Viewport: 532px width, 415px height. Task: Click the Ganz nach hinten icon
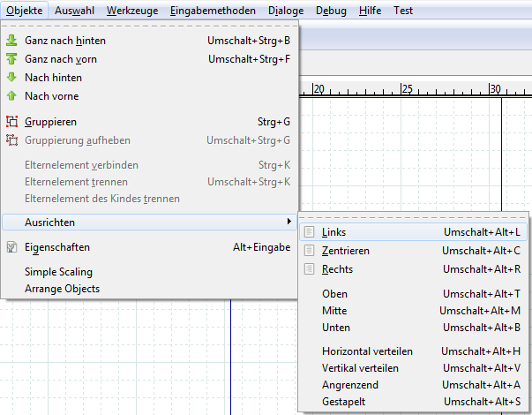click(12, 41)
